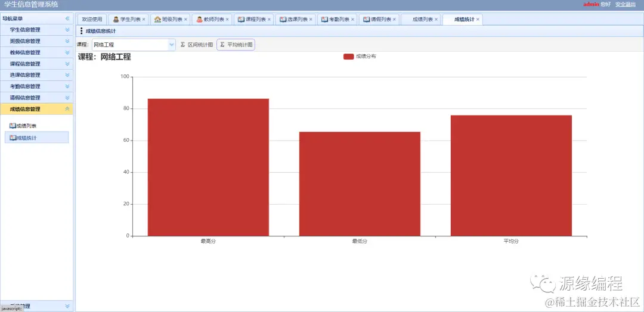The width and height of the screenshot is (644, 312).
Task: Expand the 教师信息管理 section
Action: [x=67, y=52]
